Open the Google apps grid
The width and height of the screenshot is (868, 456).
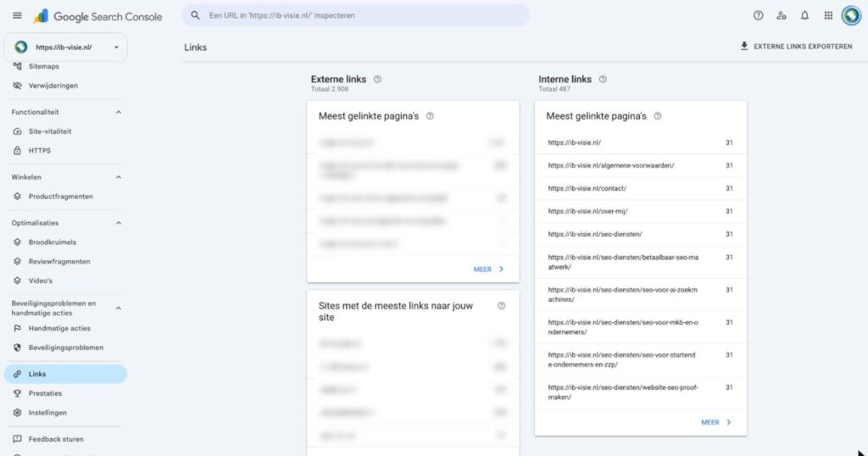tap(828, 15)
